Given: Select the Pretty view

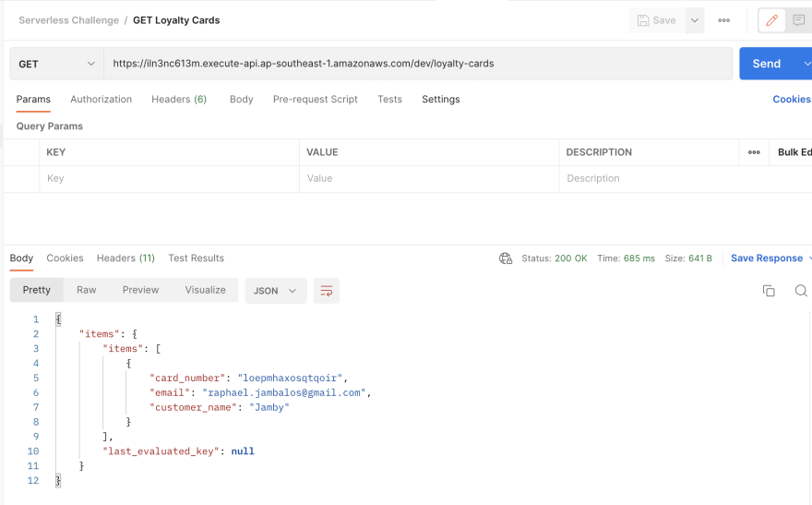Looking at the screenshot, I should coord(36,290).
